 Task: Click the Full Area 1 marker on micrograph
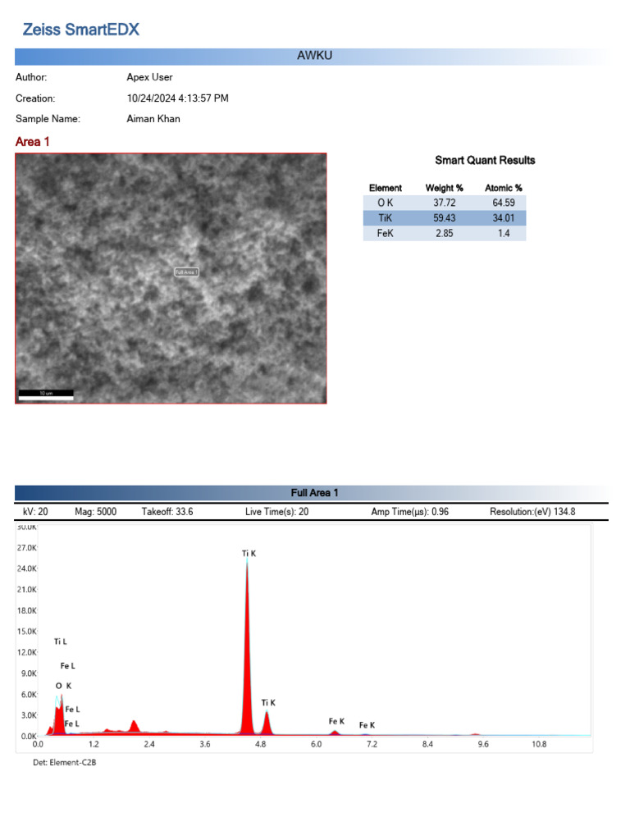pyautogui.click(x=186, y=272)
